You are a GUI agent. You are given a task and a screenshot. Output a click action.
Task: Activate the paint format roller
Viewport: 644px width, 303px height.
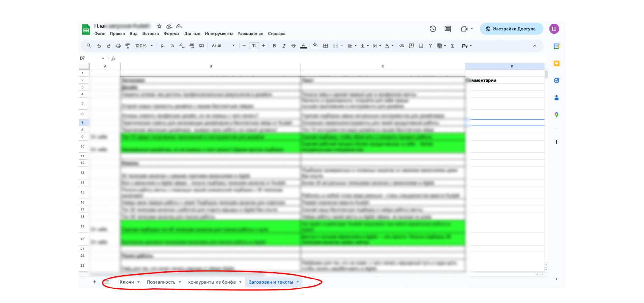tap(128, 46)
